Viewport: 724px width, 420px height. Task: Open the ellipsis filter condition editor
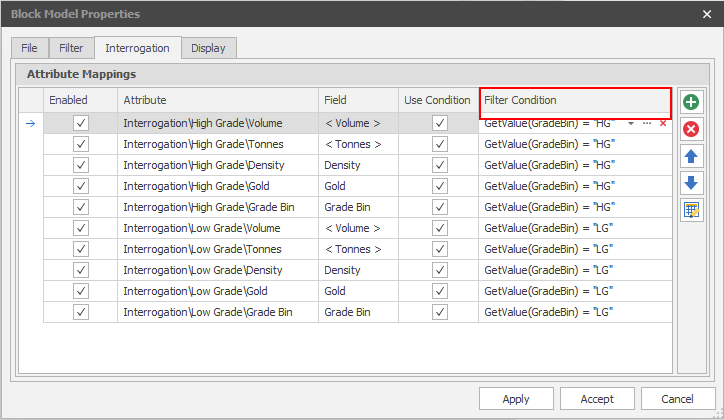click(647, 123)
